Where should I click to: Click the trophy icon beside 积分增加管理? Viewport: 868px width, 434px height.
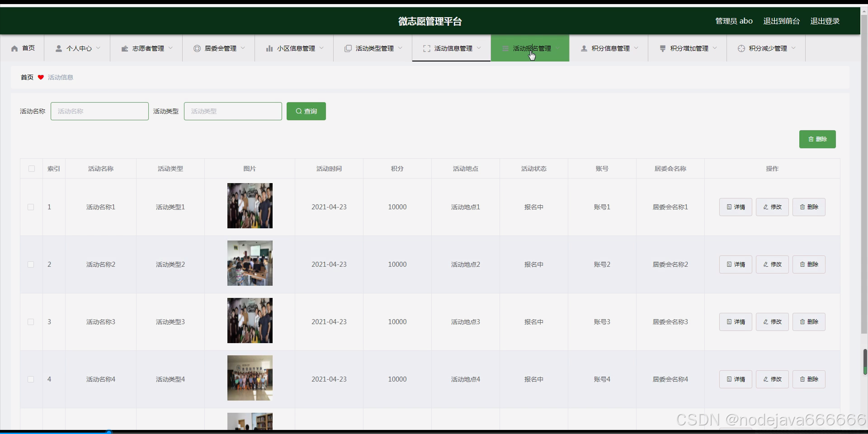[x=663, y=48]
